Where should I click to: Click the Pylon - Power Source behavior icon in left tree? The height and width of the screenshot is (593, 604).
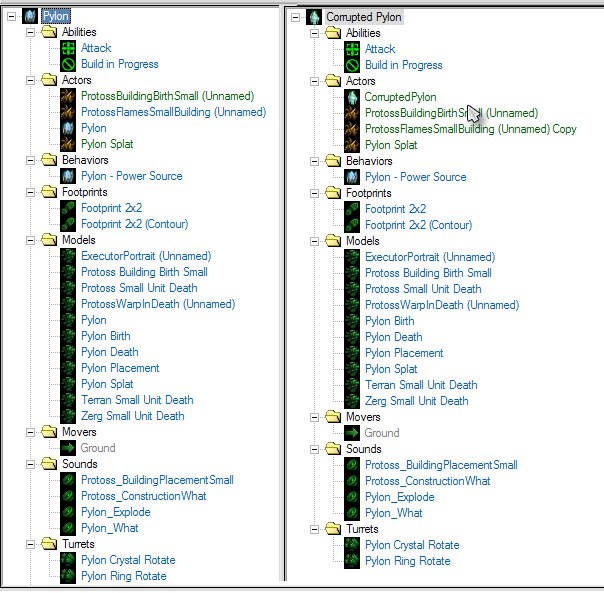[x=68, y=176]
